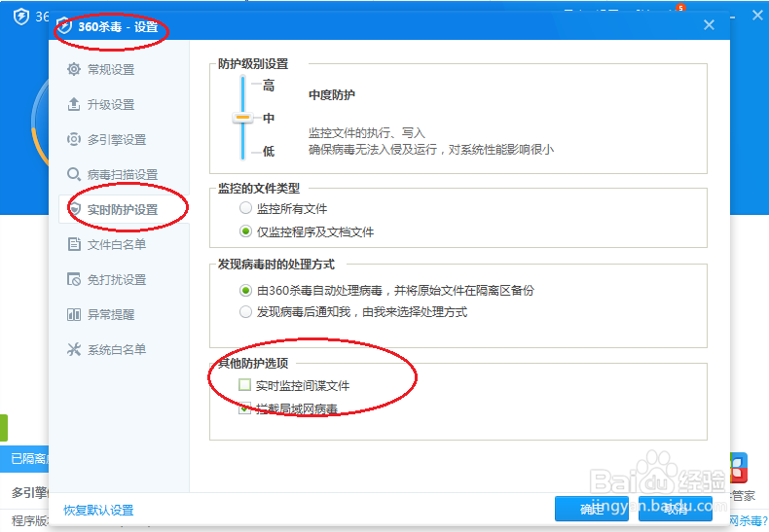Click the gear icon beside 常规设置

click(x=74, y=69)
